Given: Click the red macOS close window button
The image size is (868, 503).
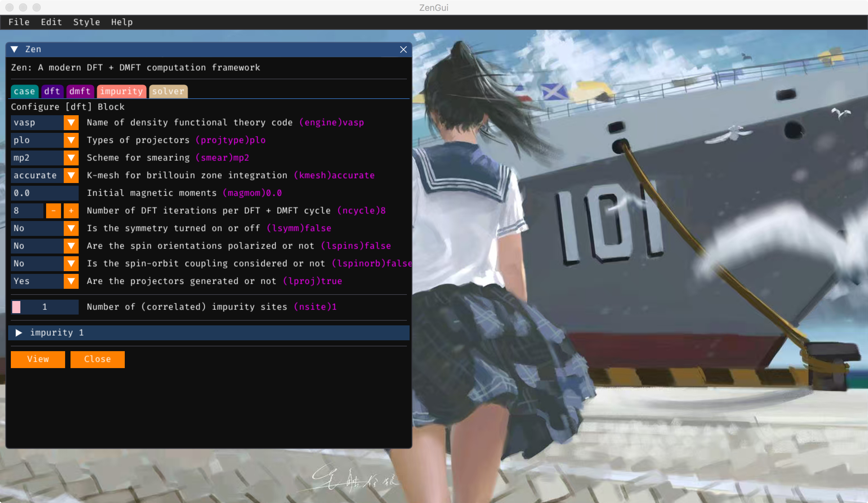Looking at the screenshot, I should click(x=9, y=7).
